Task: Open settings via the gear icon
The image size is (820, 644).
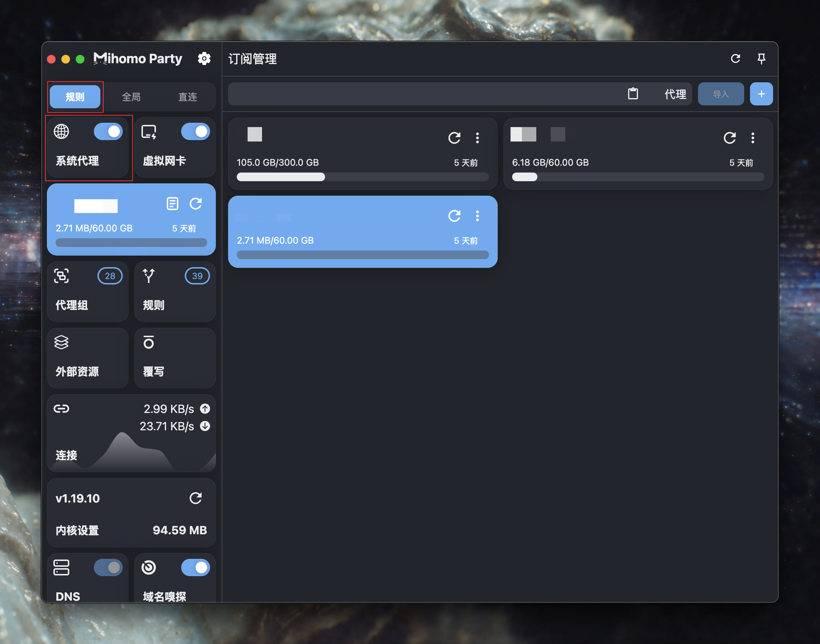Action: point(204,58)
